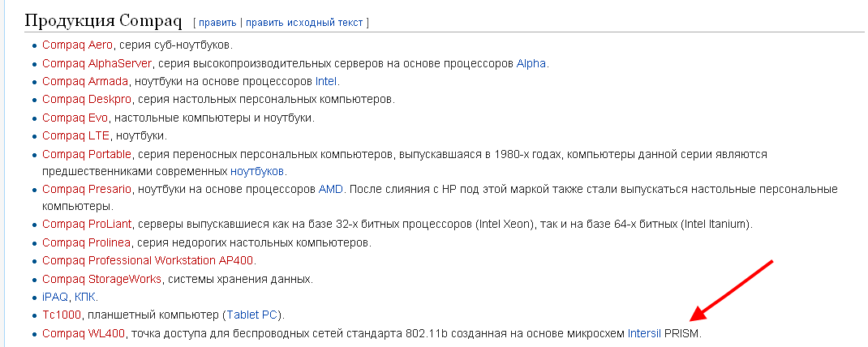Open the Alpha processor link
This screenshot has height=347, width=868.
(x=531, y=63)
